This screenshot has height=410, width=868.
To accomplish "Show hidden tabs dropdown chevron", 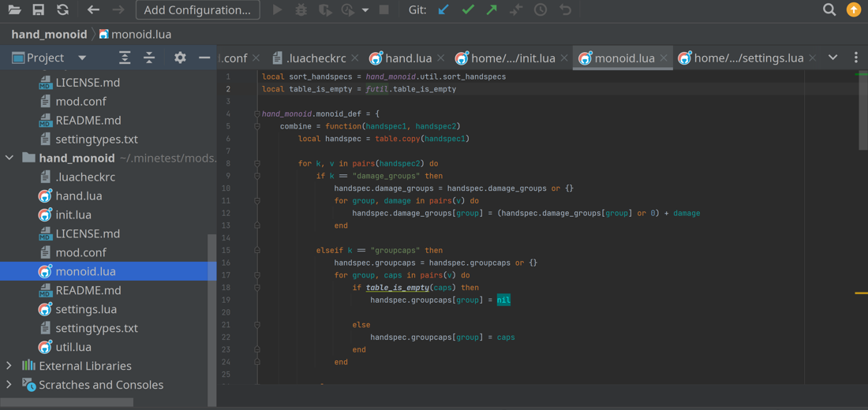I will pos(832,58).
